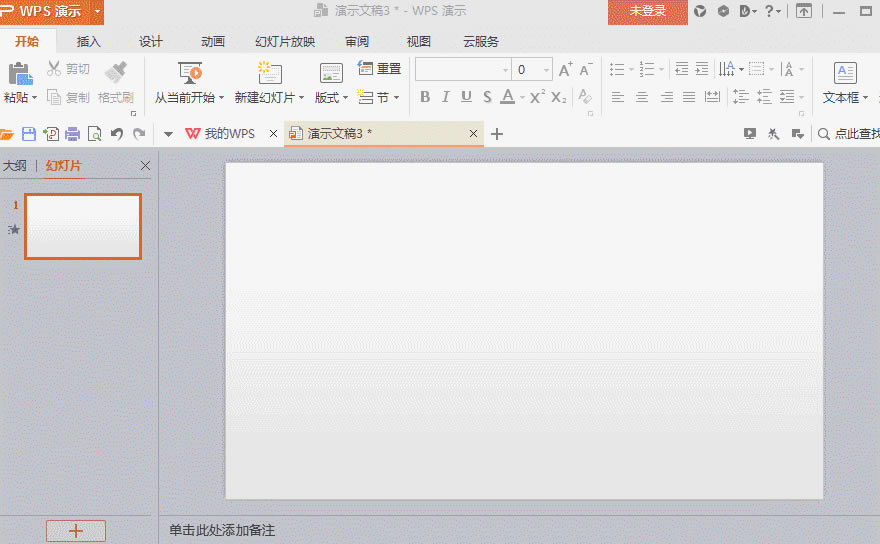
Task: Open the font color dropdown arrow
Action: click(522, 98)
